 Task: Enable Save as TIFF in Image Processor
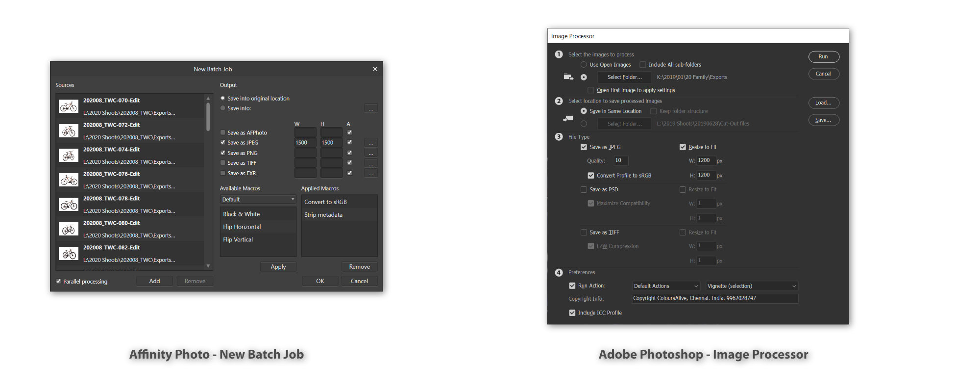pyautogui.click(x=584, y=233)
